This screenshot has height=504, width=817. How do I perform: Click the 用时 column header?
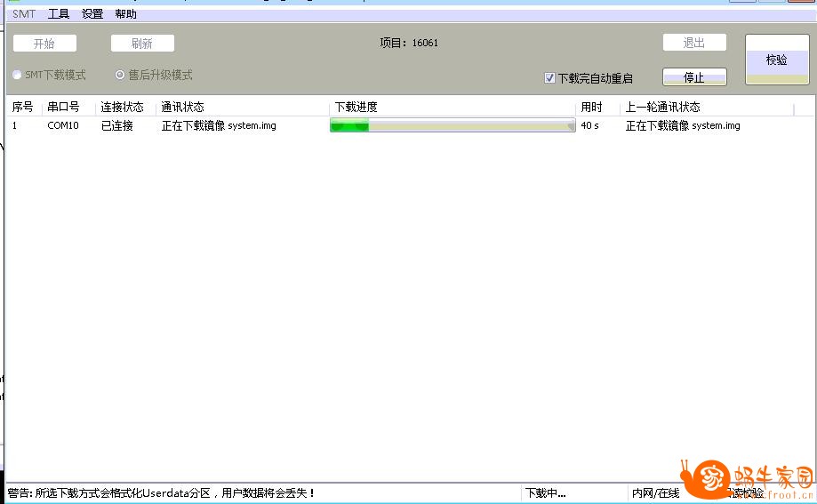click(591, 107)
